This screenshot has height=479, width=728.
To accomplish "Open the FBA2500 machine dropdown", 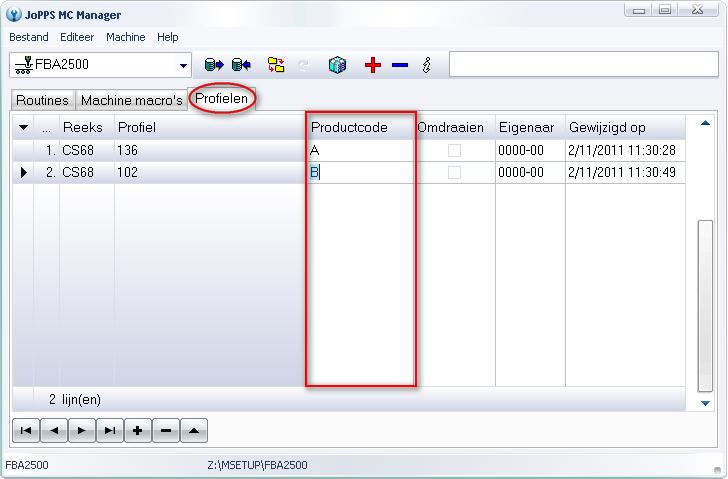I will coord(183,65).
